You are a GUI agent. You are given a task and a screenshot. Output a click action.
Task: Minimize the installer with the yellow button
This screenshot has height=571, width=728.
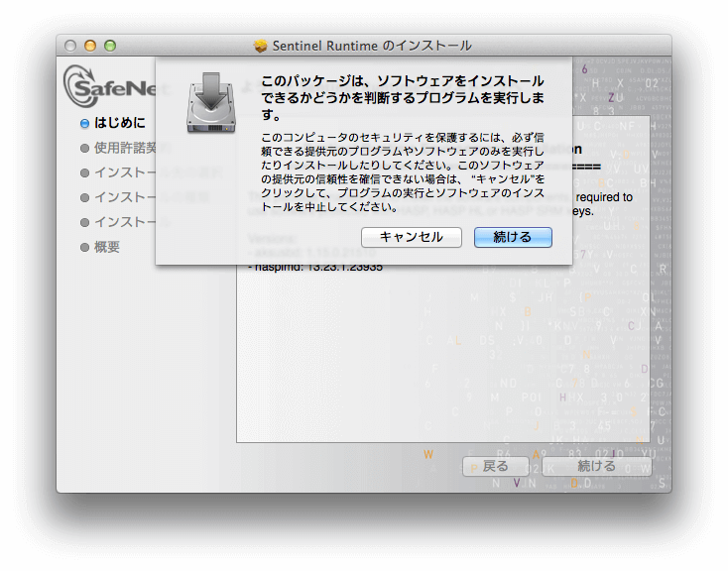coord(90,46)
